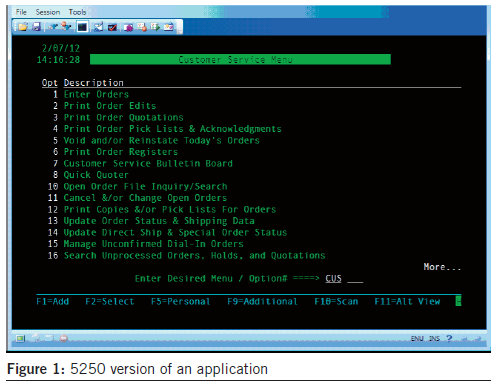Click Cancel &/or Change Open Orders
Image resolution: width=497 pixels, height=386 pixels.
coord(145,198)
